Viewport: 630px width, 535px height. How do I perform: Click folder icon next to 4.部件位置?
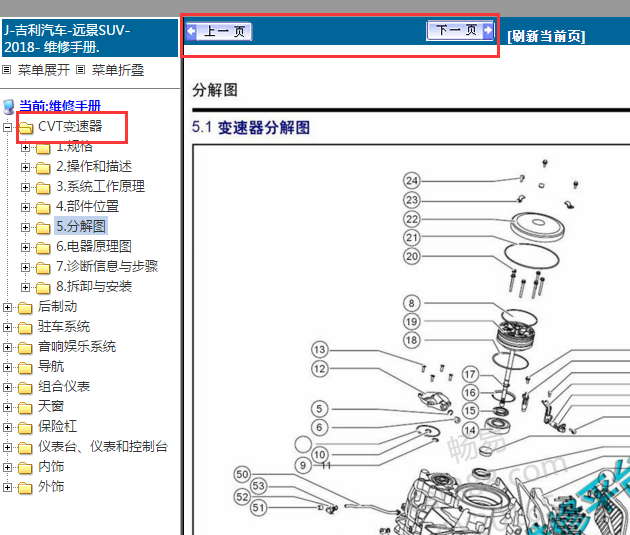tap(43, 208)
